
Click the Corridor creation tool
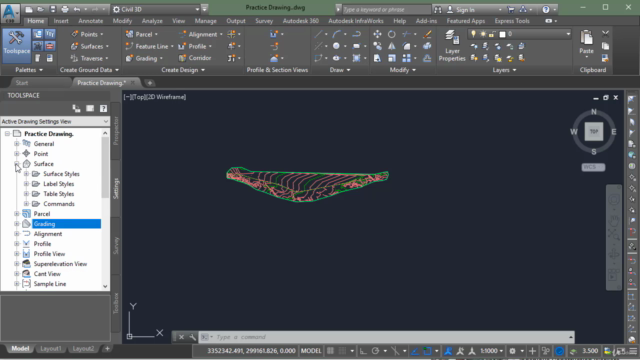(195, 58)
